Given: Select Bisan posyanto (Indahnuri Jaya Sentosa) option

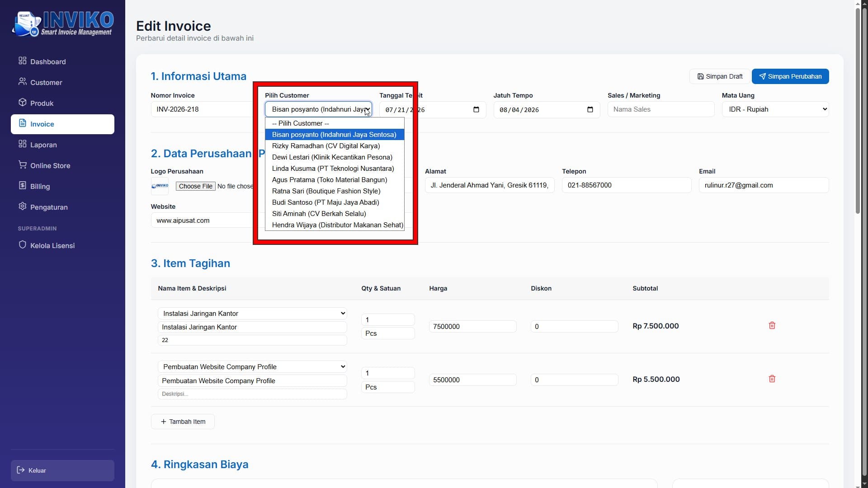Looking at the screenshot, I should click(x=335, y=135).
